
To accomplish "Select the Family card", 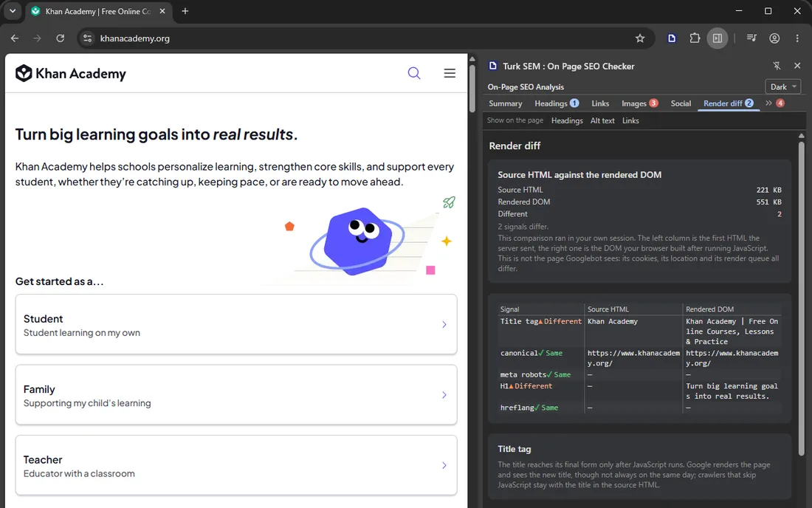I will pyautogui.click(x=236, y=394).
